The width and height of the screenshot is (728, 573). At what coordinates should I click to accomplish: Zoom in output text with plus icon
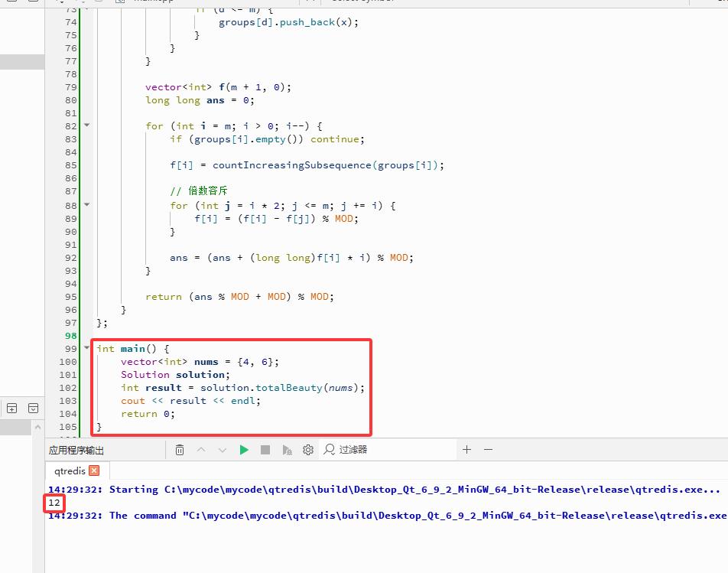[466, 450]
